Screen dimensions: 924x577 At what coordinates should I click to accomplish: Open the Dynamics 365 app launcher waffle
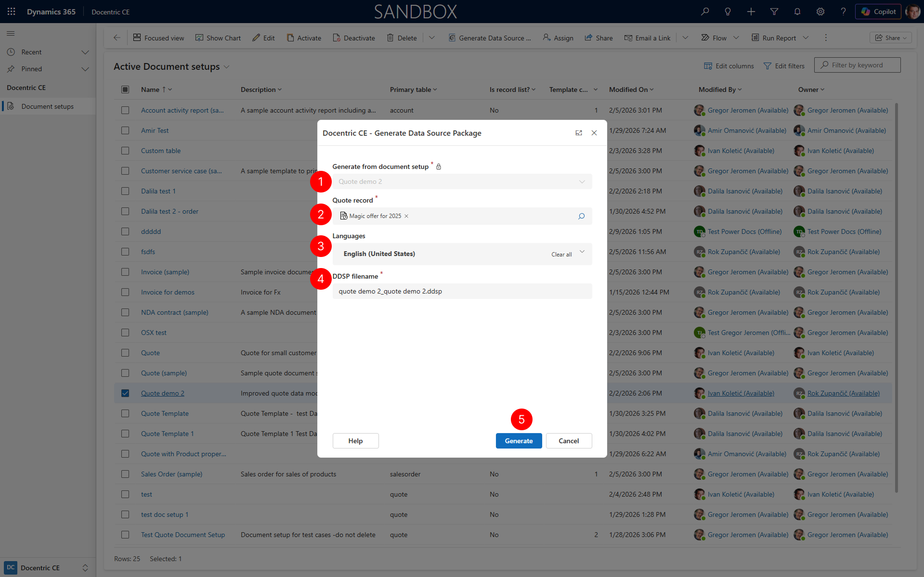tap(12, 12)
